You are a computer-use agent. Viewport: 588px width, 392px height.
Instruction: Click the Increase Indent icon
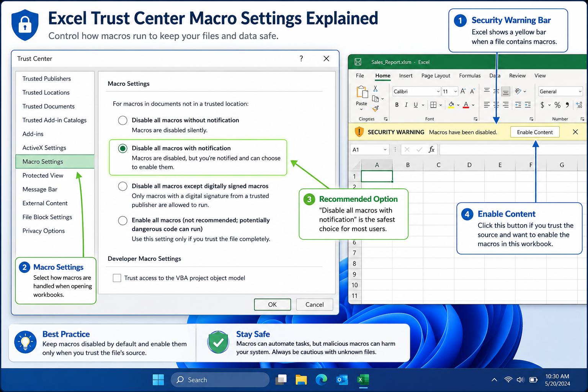(528, 105)
